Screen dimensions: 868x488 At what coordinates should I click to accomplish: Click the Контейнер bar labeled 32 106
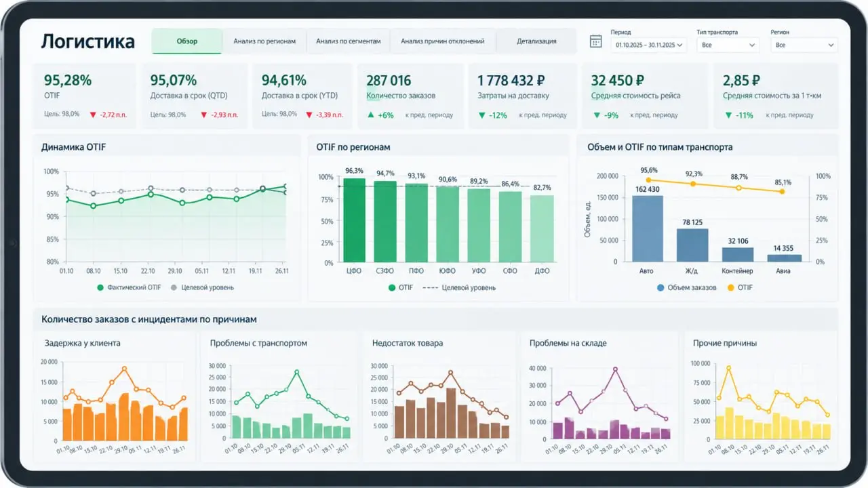pyautogui.click(x=738, y=254)
